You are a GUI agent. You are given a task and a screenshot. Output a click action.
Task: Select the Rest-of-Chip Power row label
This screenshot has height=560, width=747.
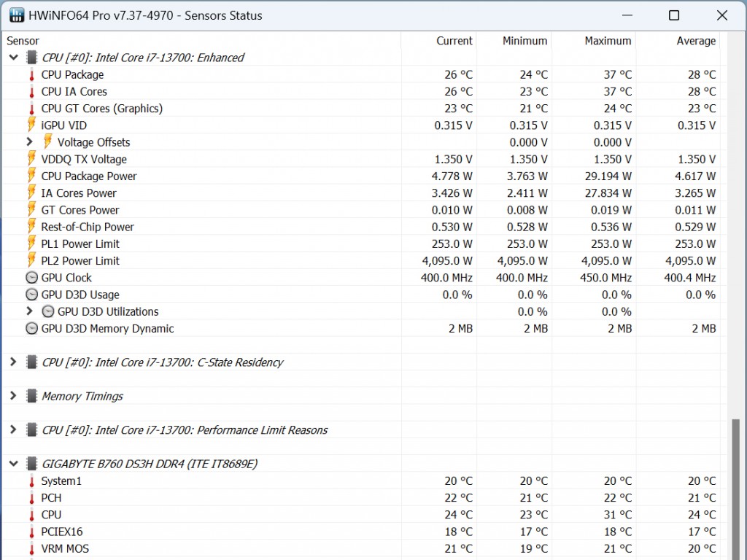click(x=88, y=227)
